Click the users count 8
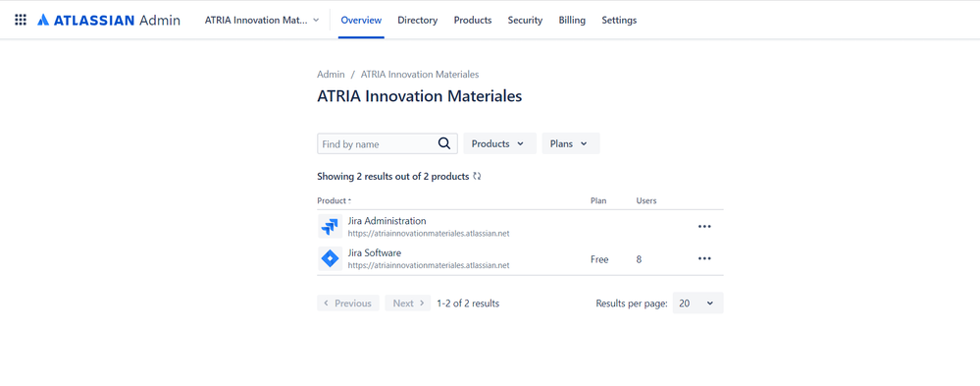The image size is (980, 386). (639, 259)
